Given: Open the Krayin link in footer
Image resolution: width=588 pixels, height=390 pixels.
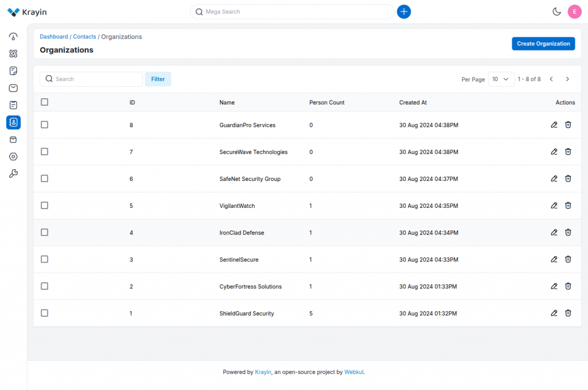Looking at the screenshot, I should [x=263, y=372].
